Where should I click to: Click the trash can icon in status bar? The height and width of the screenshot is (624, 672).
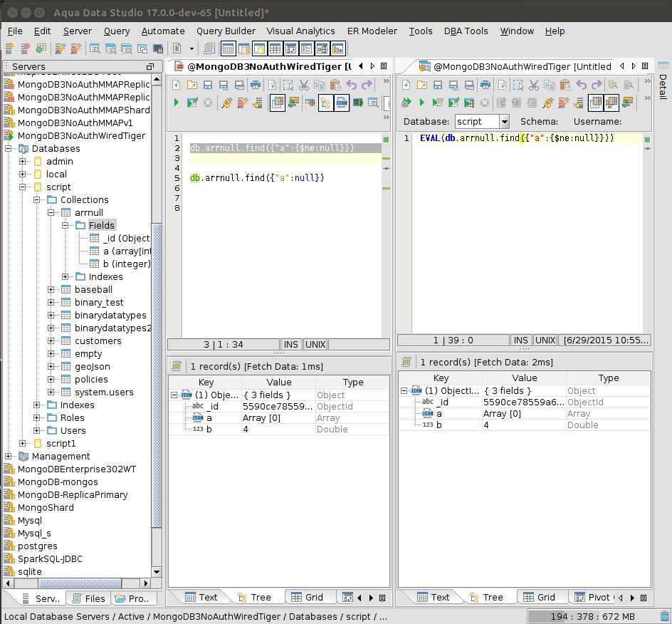tap(664, 616)
